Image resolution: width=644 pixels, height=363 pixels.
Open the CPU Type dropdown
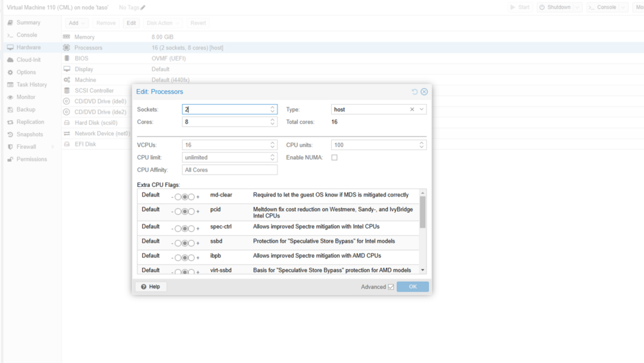[421, 110]
